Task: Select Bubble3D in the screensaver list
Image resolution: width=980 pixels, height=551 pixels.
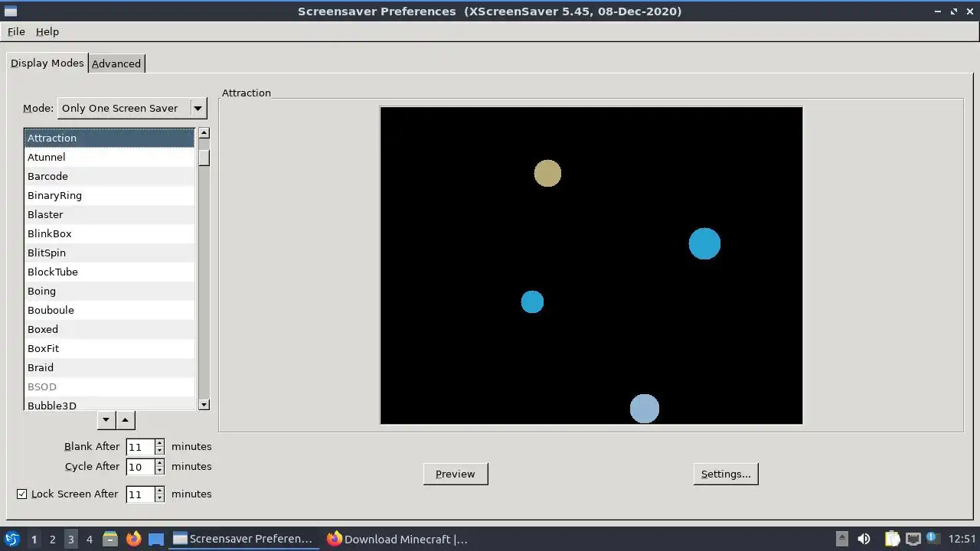Action: (x=109, y=404)
